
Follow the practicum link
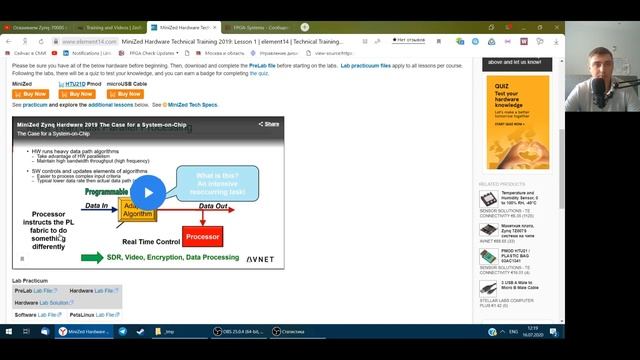point(35,105)
